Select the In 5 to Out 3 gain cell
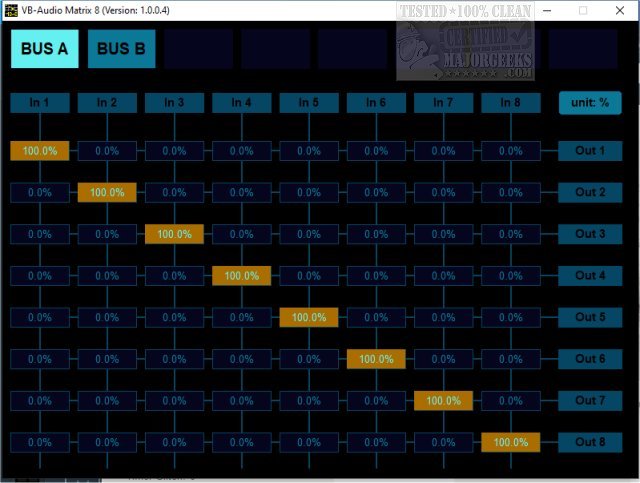This screenshot has height=483, width=640. [x=309, y=234]
